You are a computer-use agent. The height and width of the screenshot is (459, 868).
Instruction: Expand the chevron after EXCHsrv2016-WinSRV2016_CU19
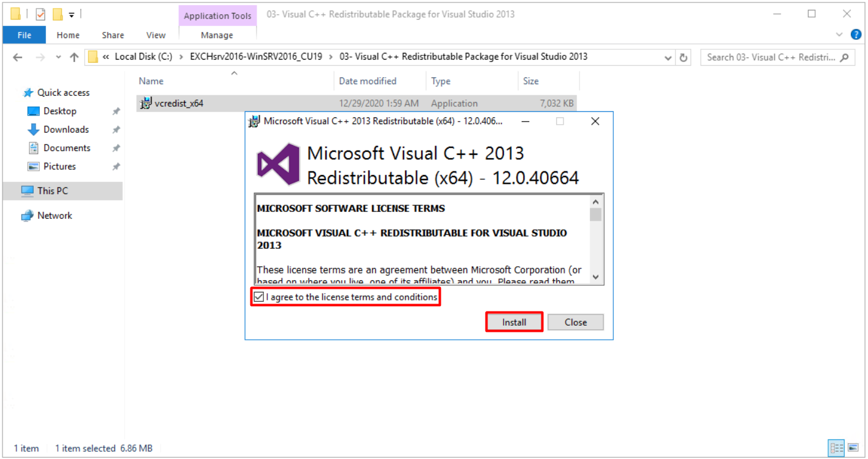point(331,57)
